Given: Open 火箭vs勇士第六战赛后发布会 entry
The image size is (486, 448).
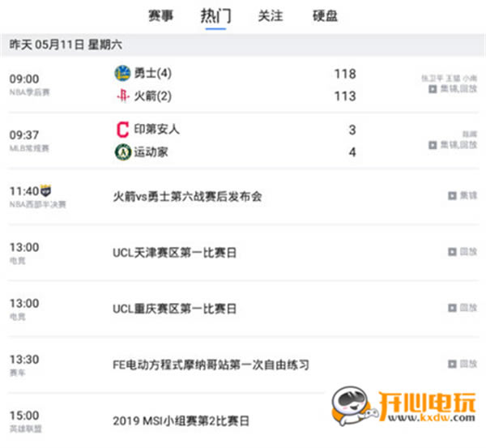Looking at the screenshot, I should click(x=188, y=196).
